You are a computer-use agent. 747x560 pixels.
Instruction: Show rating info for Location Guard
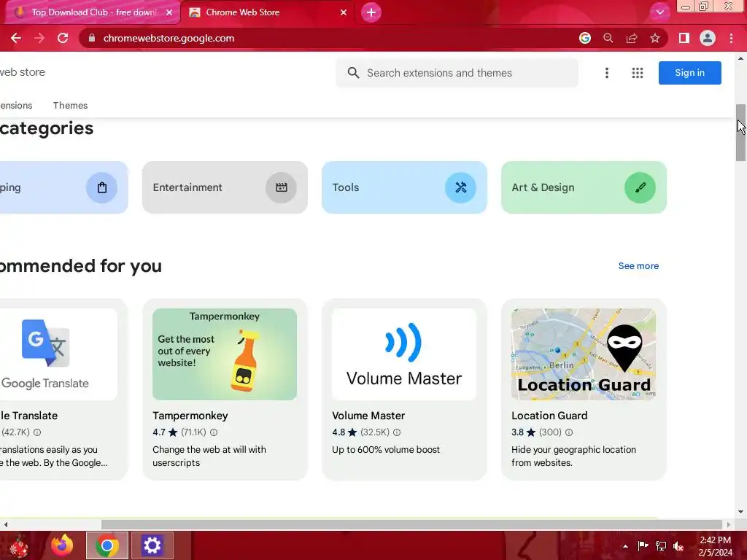click(569, 432)
